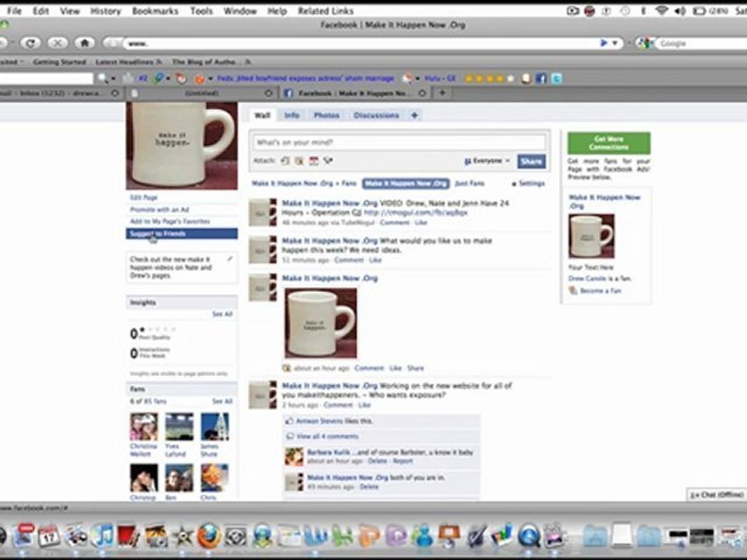Click the star rating in the toolbar
The width and height of the screenshot is (747, 560).
[489, 78]
